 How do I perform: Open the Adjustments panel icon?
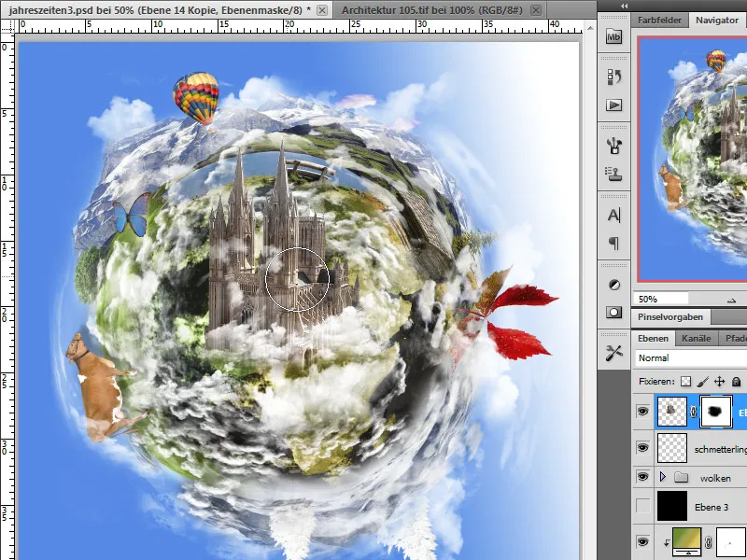[x=613, y=285]
